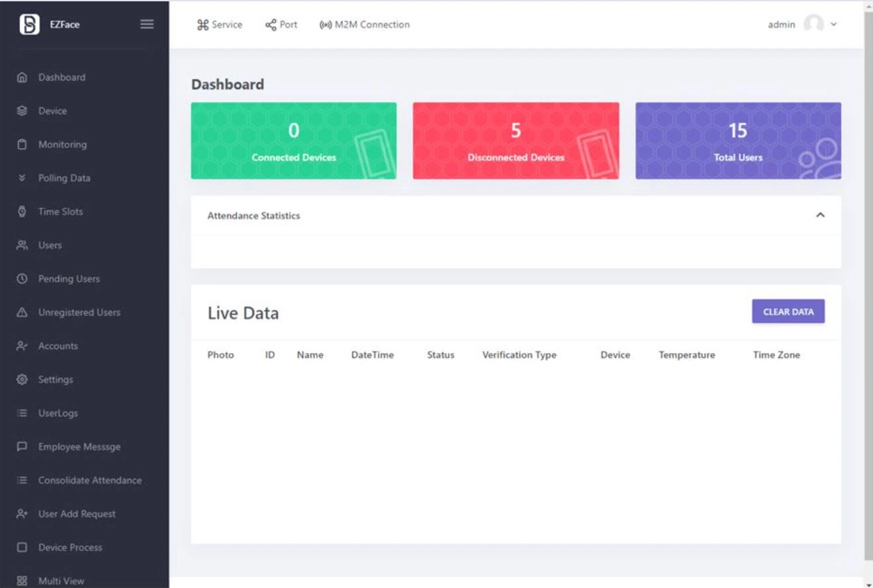Open Unregistered Users page
This screenshot has height=588, width=873.
click(x=79, y=313)
